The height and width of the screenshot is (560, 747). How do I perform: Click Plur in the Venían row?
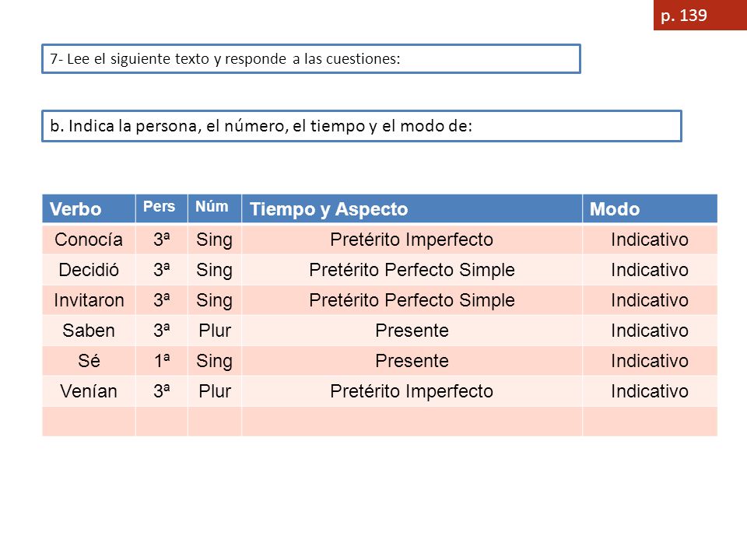[215, 391]
